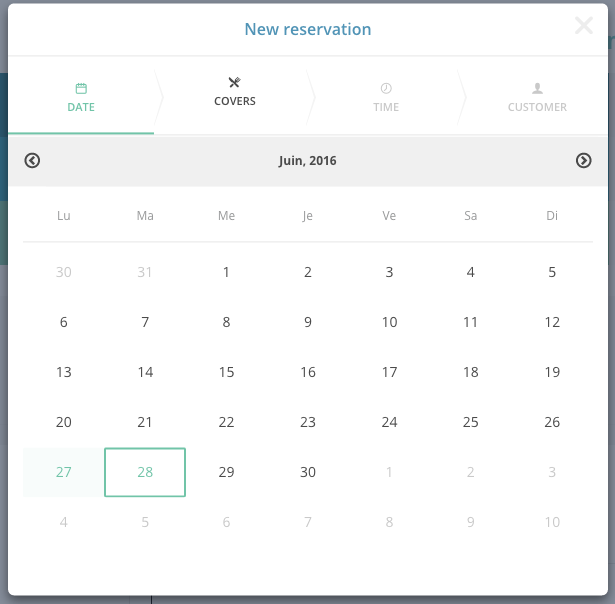Open the CUSTOMER step tab

(537, 96)
